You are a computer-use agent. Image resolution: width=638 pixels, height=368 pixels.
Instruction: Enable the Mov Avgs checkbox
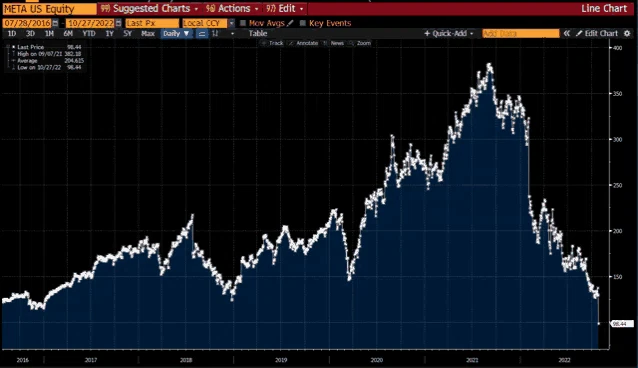[x=243, y=23]
